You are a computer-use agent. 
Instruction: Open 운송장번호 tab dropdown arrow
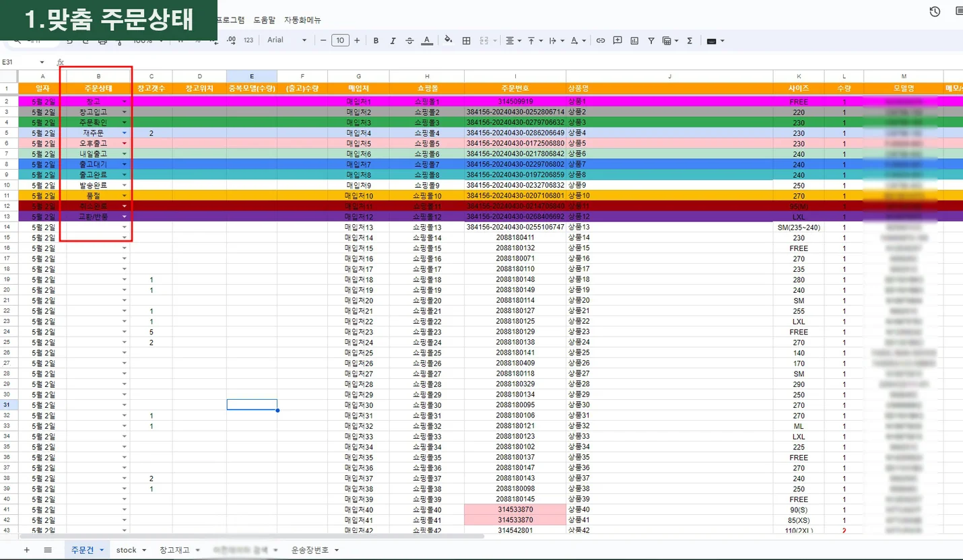(337, 551)
